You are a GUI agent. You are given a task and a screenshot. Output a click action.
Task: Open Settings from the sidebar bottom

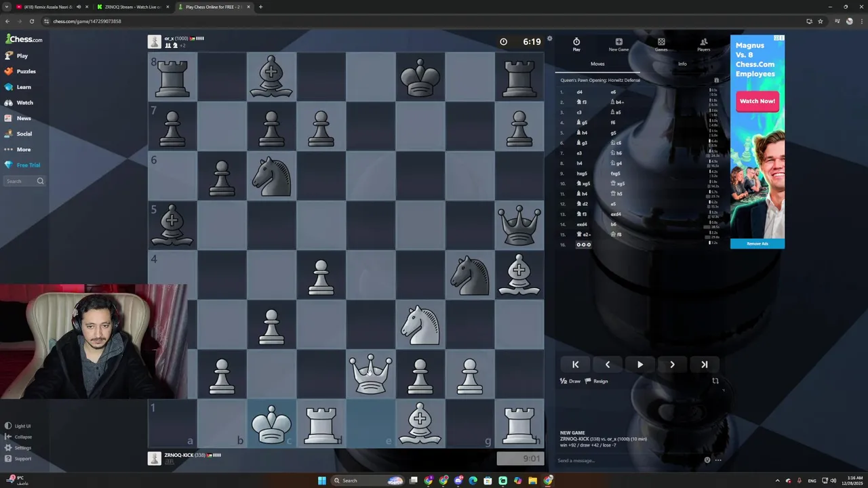tap(18, 447)
